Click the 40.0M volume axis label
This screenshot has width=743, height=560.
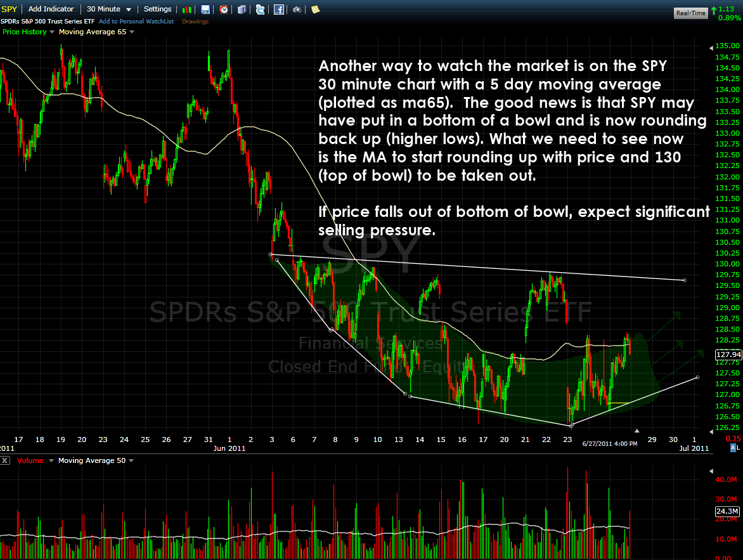[x=726, y=479]
